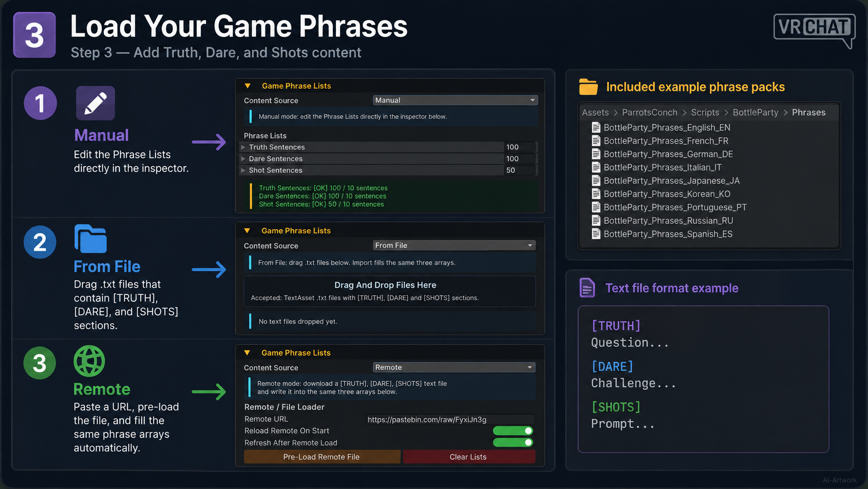868x489 pixels.
Task: Click the VRChat logo
Action: click(x=814, y=30)
